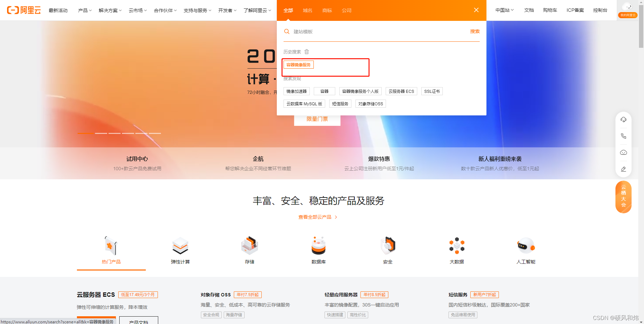644x324 pixels.
Task: Switch to the 域名 search tab
Action: (307, 10)
